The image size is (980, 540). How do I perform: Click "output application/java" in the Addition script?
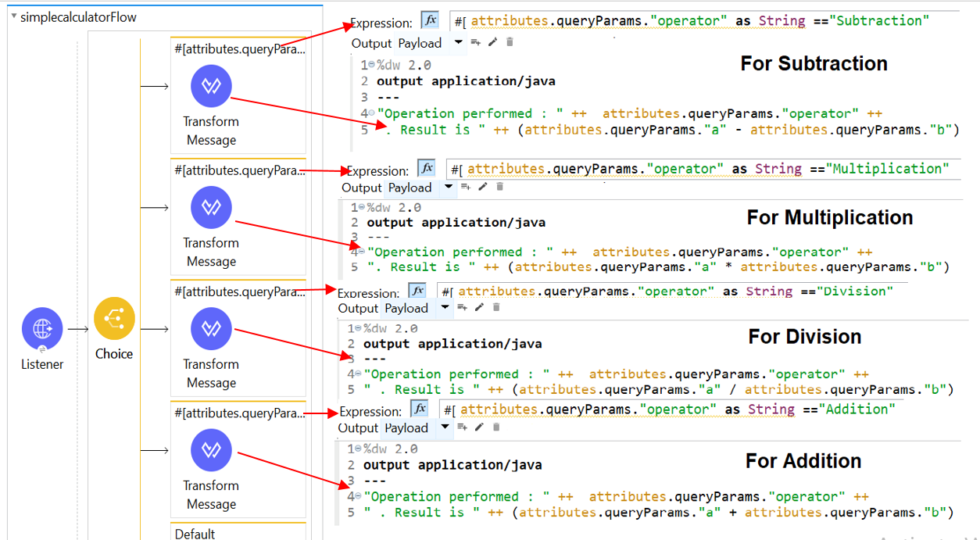click(x=452, y=465)
